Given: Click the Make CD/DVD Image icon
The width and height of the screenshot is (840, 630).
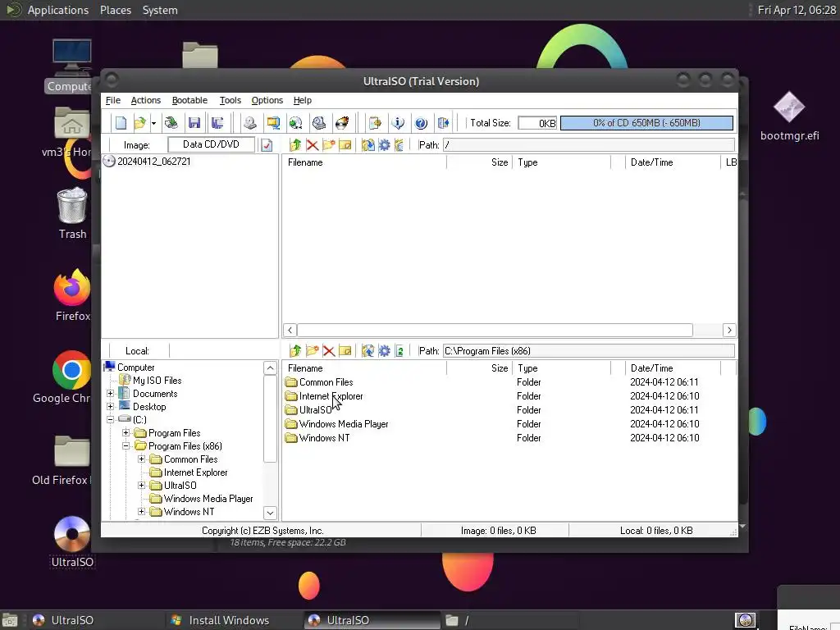Looking at the screenshot, I should coord(249,123).
